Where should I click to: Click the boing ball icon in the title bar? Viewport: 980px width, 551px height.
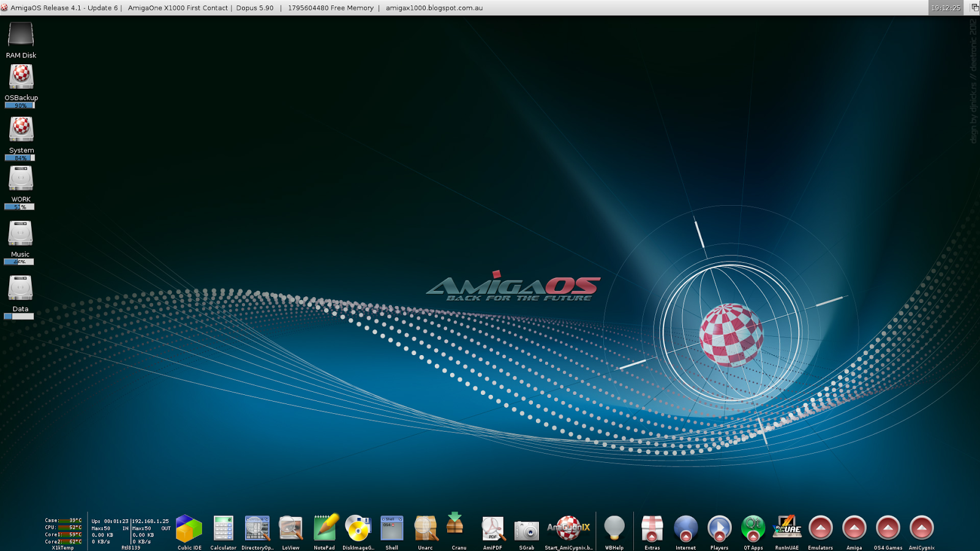(4, 8)
